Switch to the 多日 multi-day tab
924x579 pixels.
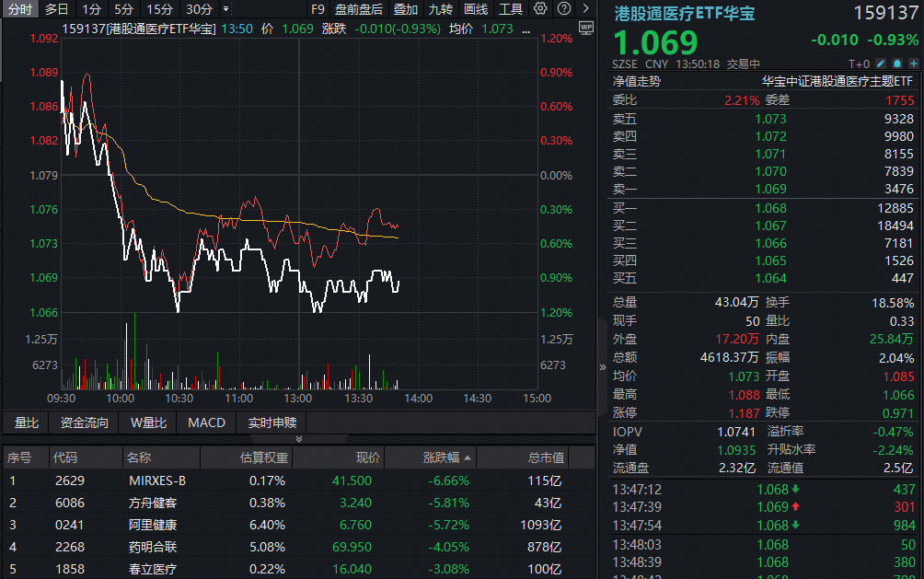(x=56, y=9)
